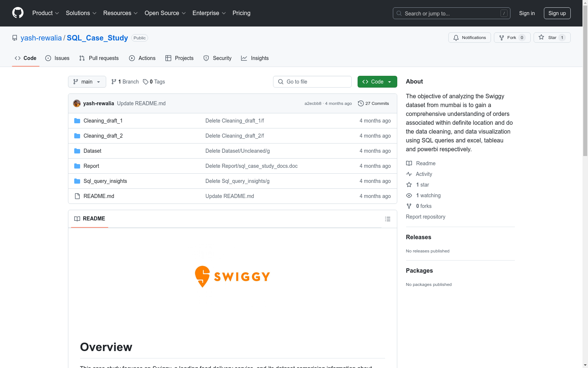Click the bell icon in Notifications button
This screenshot has height=368, width=588.
point(456,38)
